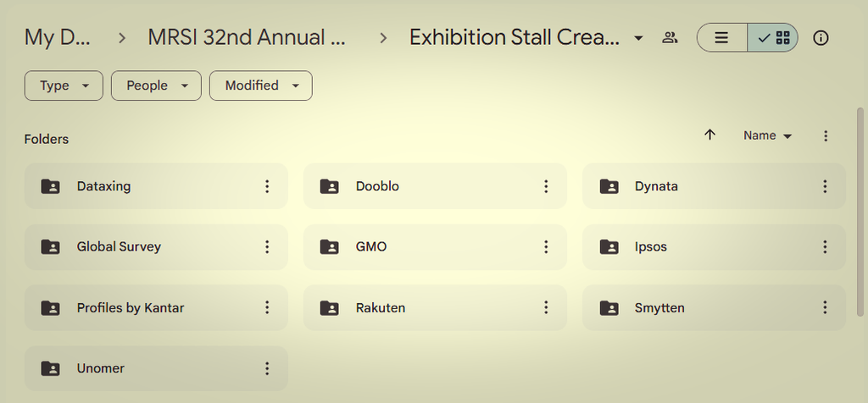Viewport: 868px width, 403px height.
Task: Open more options for the Dataxing folder
Action: click(x=267, y=186)
